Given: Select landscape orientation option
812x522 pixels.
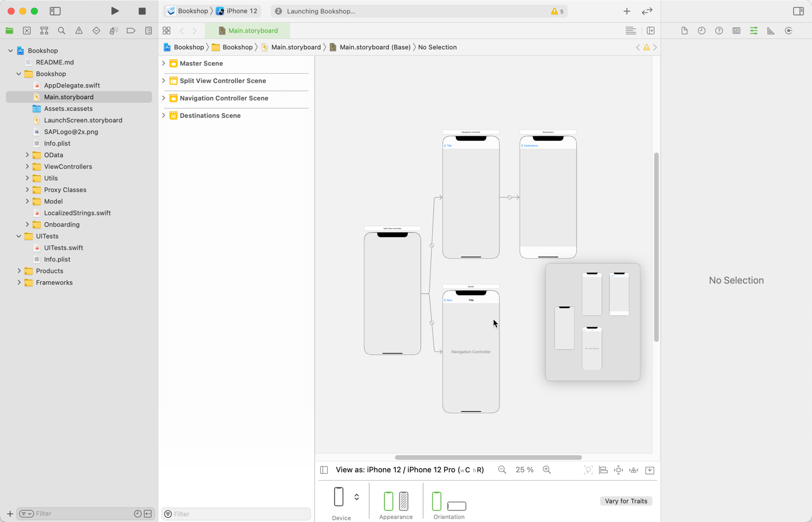Looking at the screenshot, I should [456, 506].
